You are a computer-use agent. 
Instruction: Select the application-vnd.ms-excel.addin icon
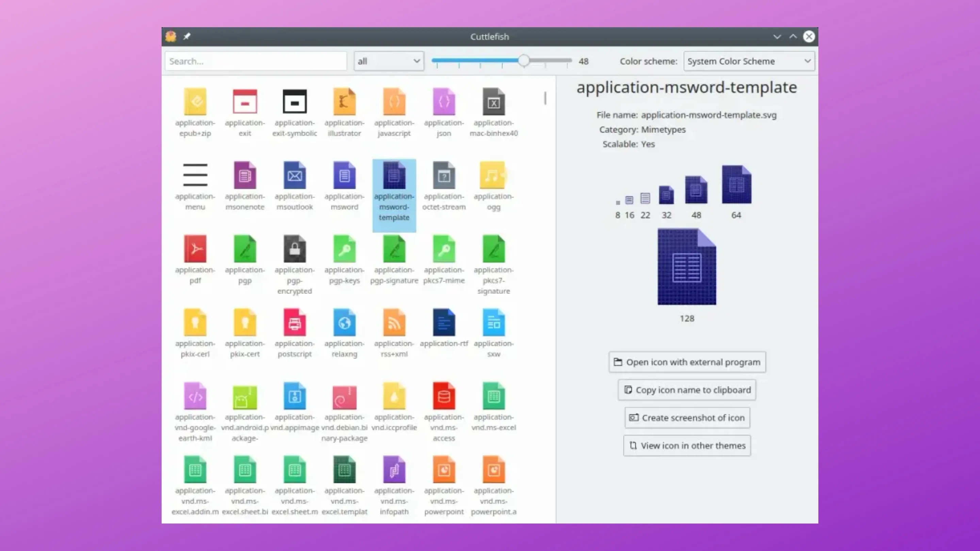tap(195, 469)
